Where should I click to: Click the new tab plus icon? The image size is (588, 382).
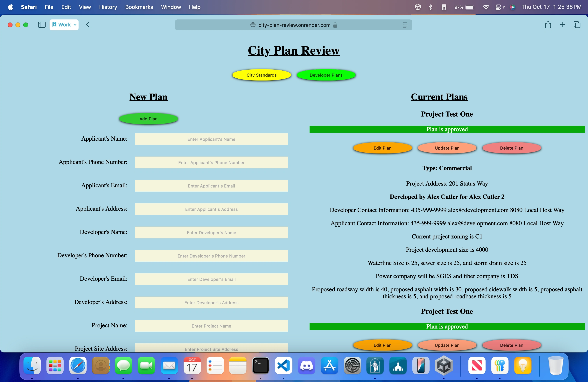(x=562, y=25)
